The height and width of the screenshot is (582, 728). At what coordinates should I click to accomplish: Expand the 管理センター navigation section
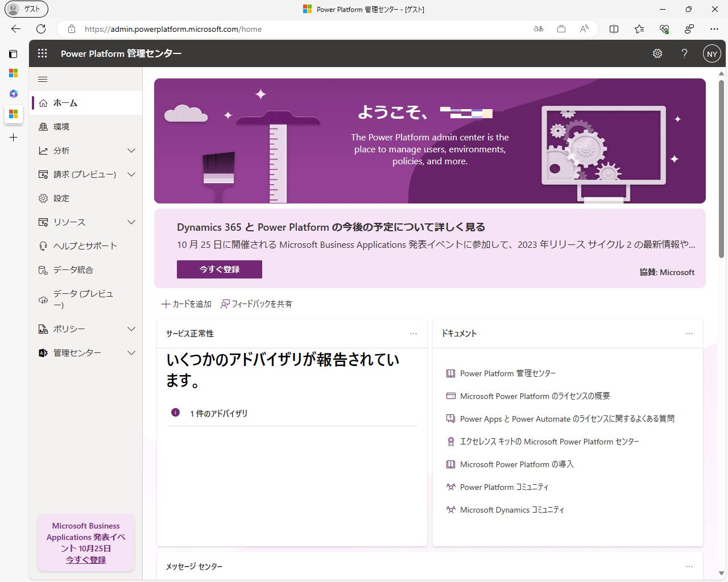point(131,353)
